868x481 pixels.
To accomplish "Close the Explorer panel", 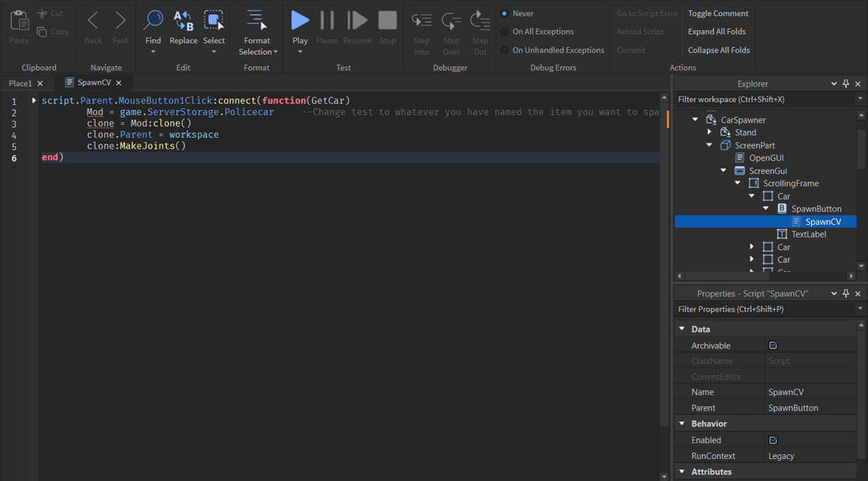I will (x=858, y=84).
